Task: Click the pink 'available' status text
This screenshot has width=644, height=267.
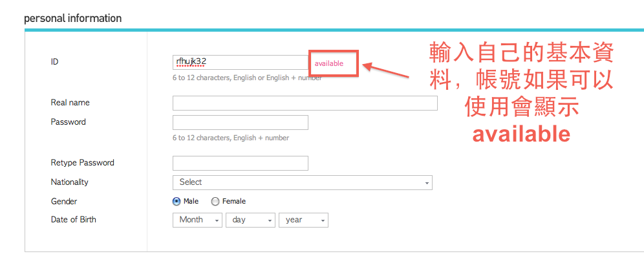Action: tap(328, 63)
